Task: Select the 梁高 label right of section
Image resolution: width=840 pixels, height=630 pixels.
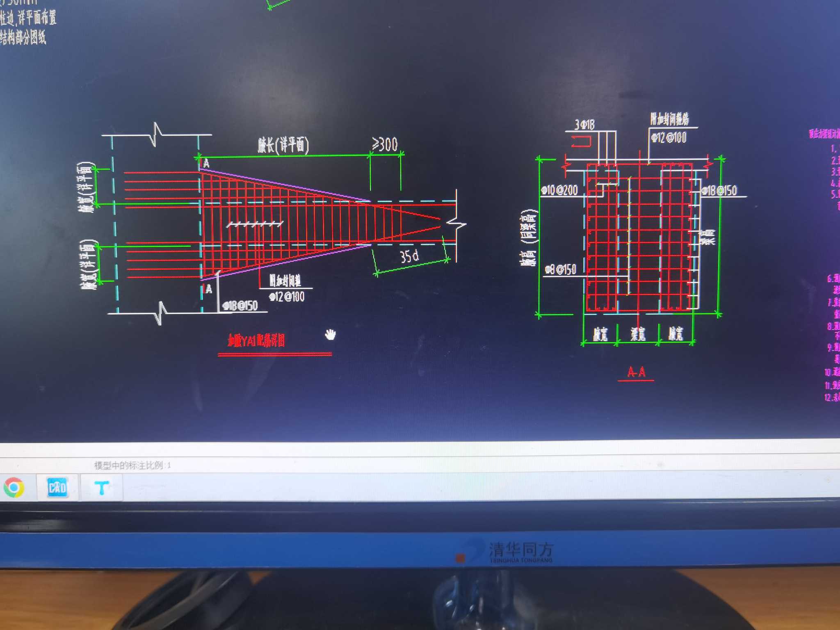Action: [708, 237]
